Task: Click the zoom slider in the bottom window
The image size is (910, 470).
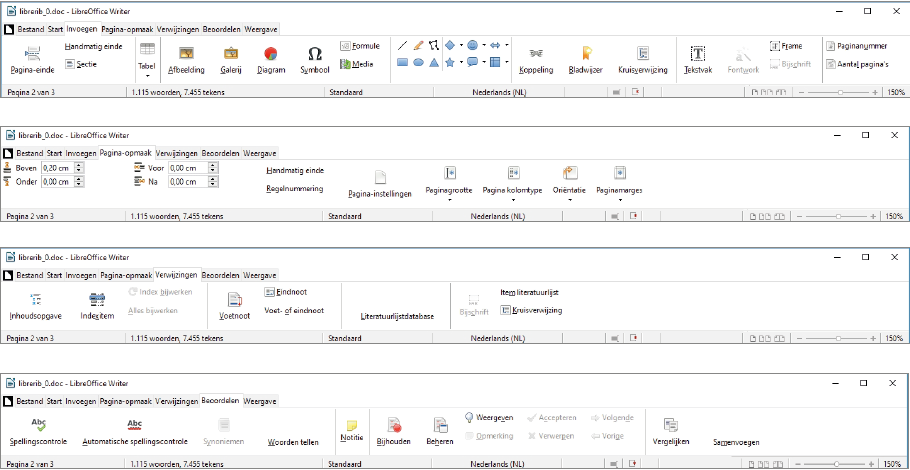Action: [838, 465]
